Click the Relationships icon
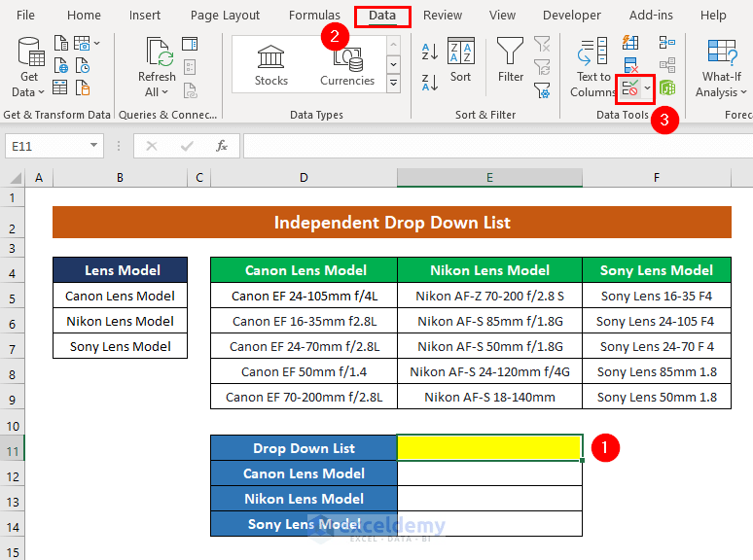753x560 pixels. point(667,65)
